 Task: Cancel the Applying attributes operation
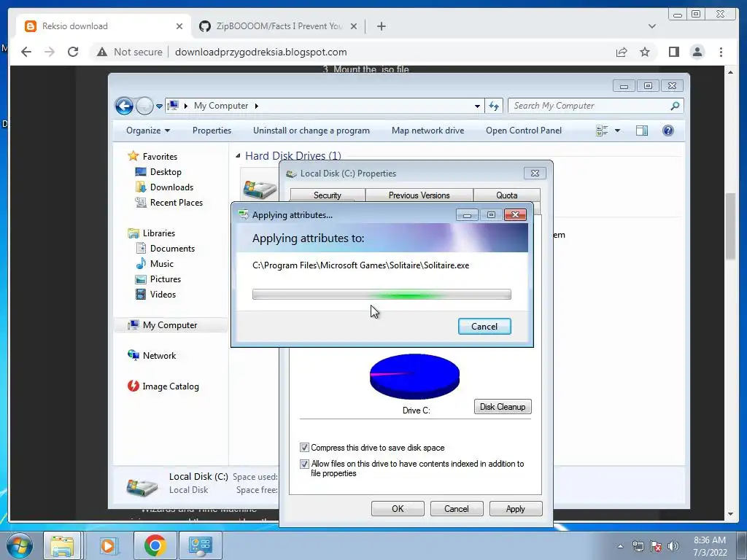[484, 326]
